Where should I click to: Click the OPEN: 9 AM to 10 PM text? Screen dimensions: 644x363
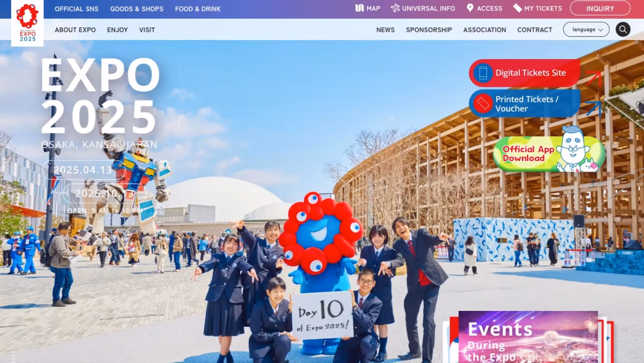pos(105,211)
